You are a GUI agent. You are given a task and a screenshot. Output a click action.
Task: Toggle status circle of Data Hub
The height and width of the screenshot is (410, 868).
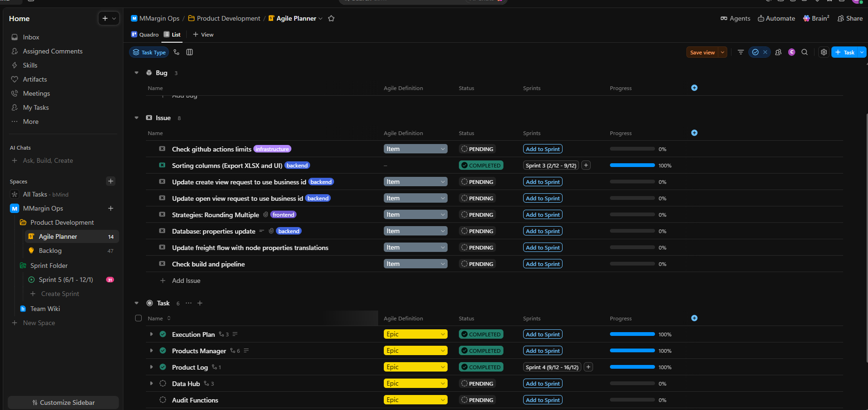coord(163,383)
